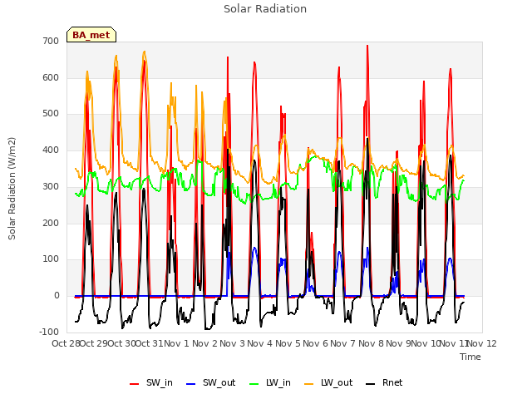The width and height of the screenshot is (532, 399).
Task: Click the LW_in green legend swatch
Action: click(x=254, y=384)
